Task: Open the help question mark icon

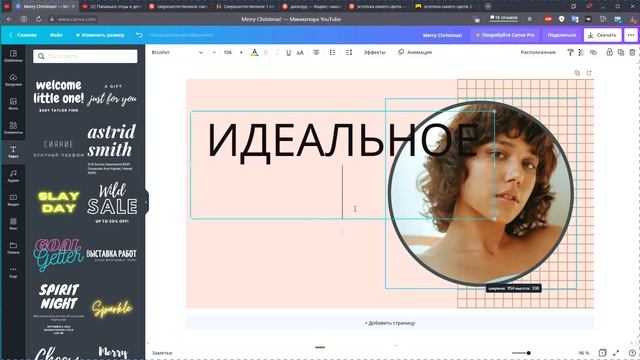Action: (632, 353)
